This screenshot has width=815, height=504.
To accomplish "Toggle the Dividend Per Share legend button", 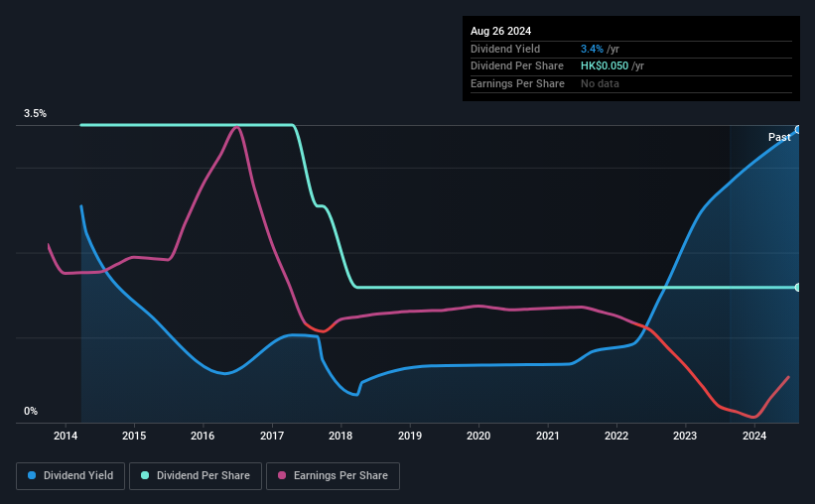I will pos(196,476).
